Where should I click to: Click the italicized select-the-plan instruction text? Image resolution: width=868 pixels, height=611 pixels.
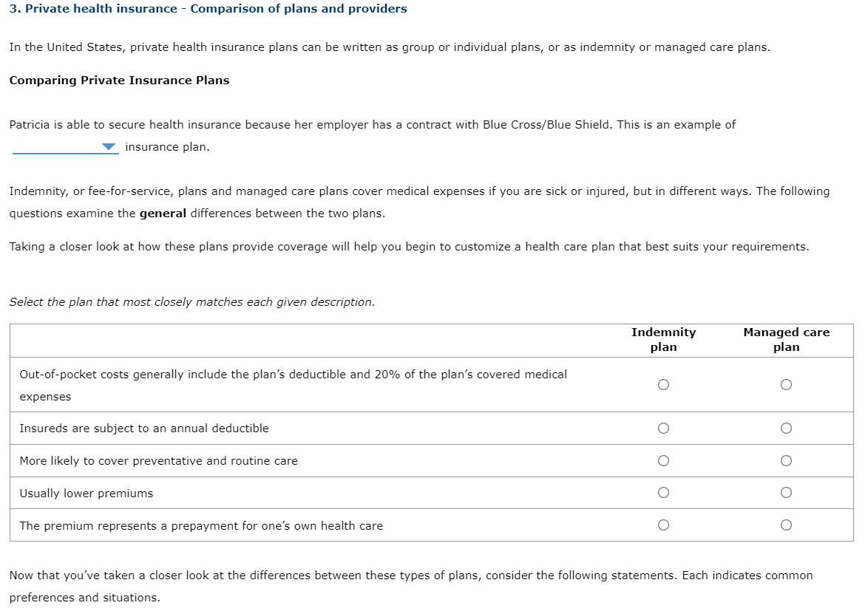pos(192,301)
